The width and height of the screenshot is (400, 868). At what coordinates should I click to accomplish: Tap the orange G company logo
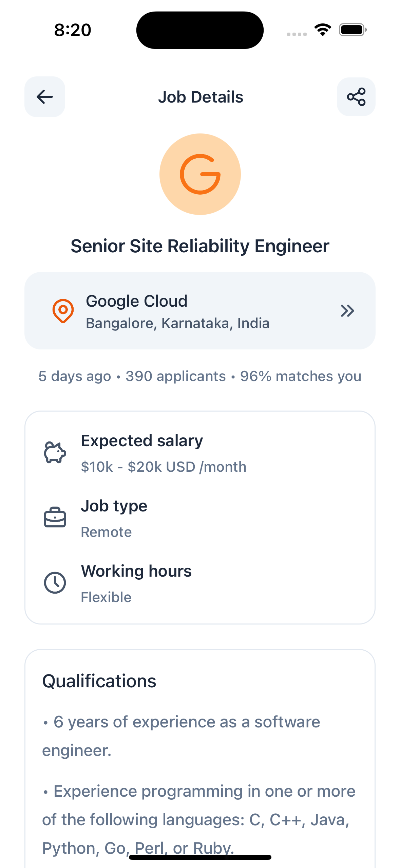point(200,174)
